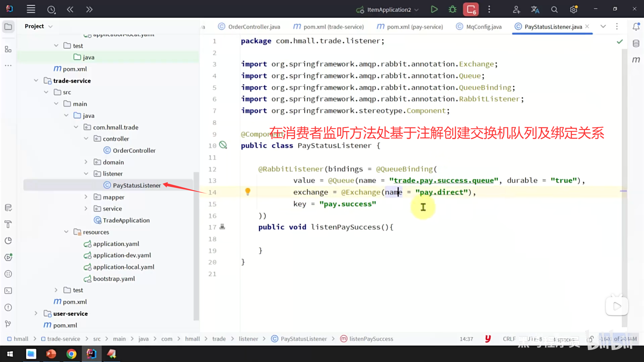Open the Database tool window icon

pos(636,43)
